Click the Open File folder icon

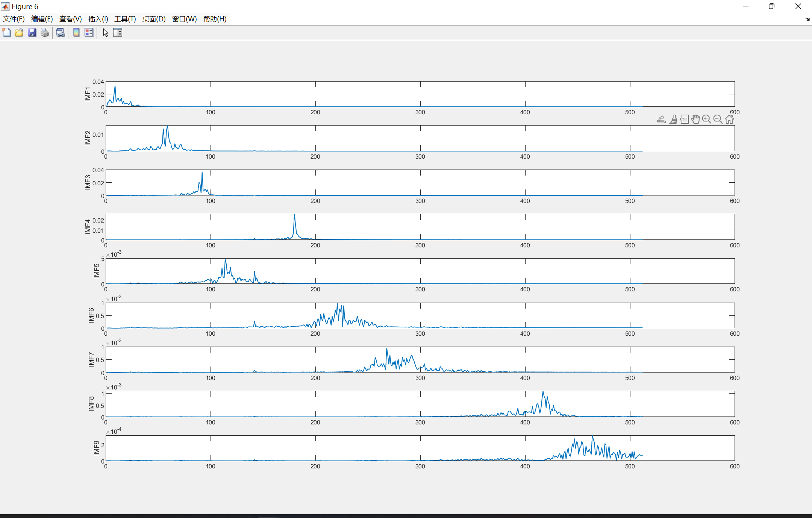click(19, 33)
